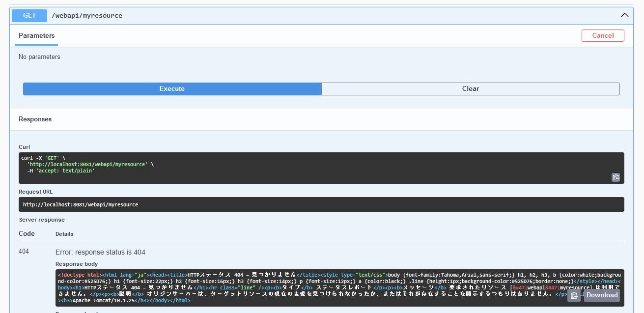Cancel the try-it-out mode
Screen dimensions: 644x313
(x=603, y=35)
